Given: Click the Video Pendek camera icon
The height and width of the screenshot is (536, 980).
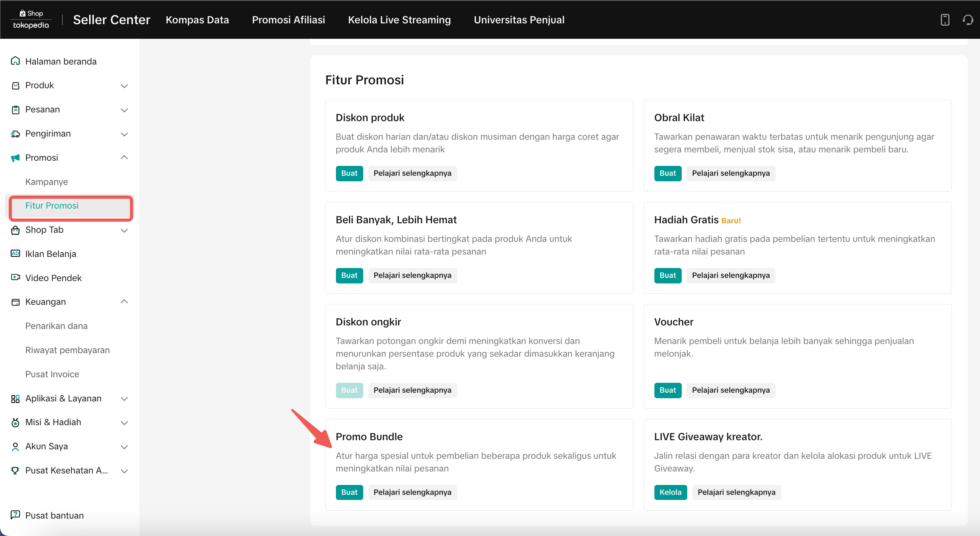Looking at the screenshot, I should point(15,278).
